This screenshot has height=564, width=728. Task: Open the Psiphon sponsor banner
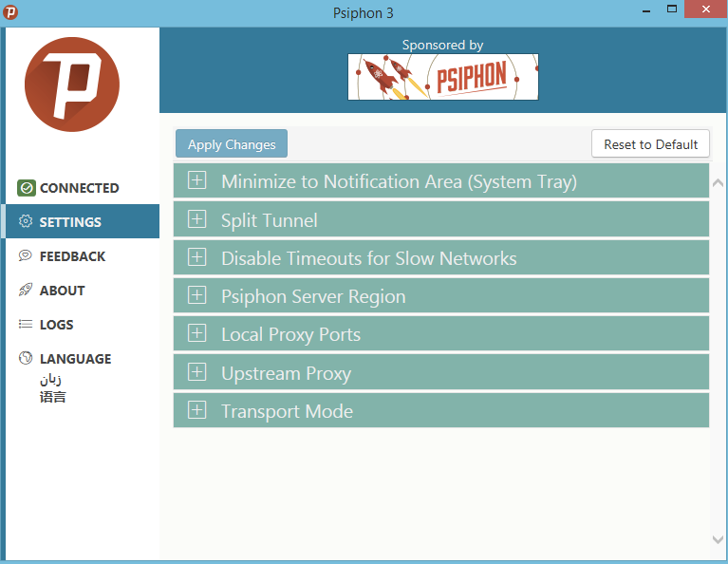coord(443,77)
